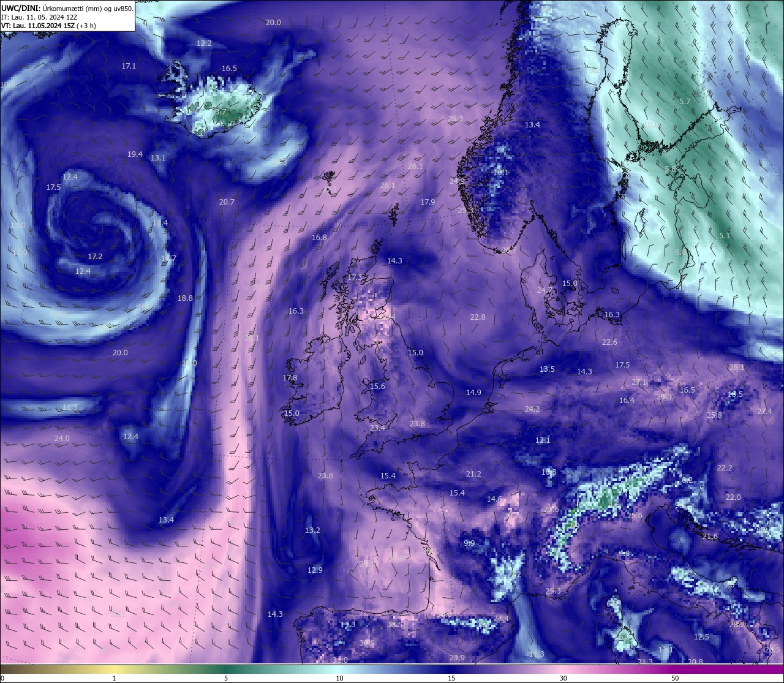Click the 19.4 value south of Iceland
This screenshot has width=784, height=683.
135,154
